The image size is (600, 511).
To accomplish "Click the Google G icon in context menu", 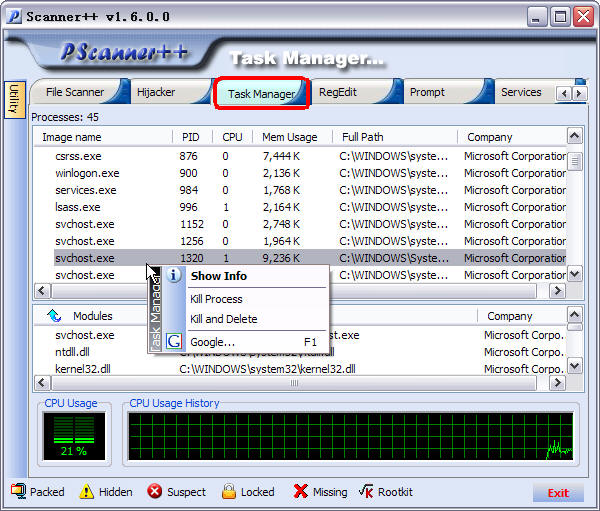I will tap(174, 341).
